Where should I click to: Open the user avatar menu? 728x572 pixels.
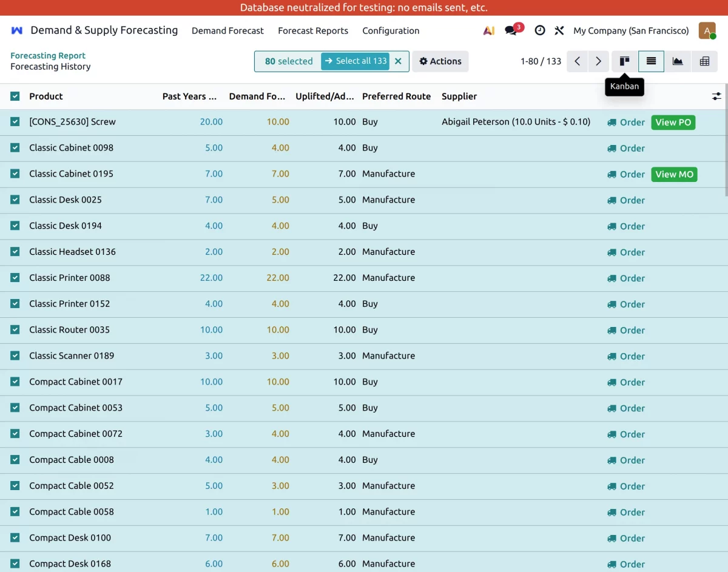pyautogui.click(x=707, y=30)
